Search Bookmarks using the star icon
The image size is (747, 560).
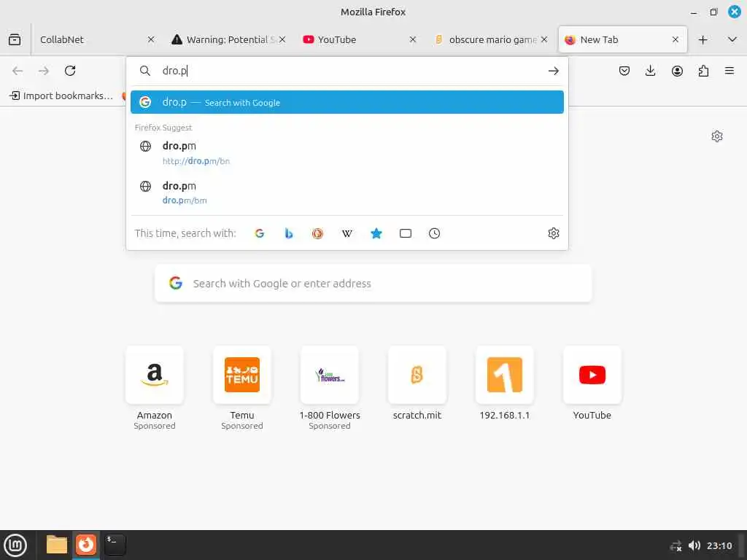[x=376, y=233]
